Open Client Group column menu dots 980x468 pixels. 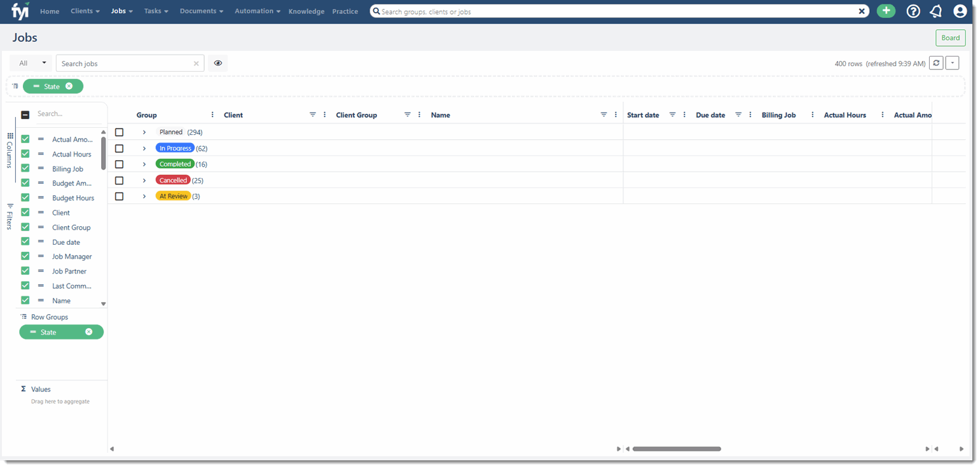tap(420, 115)
